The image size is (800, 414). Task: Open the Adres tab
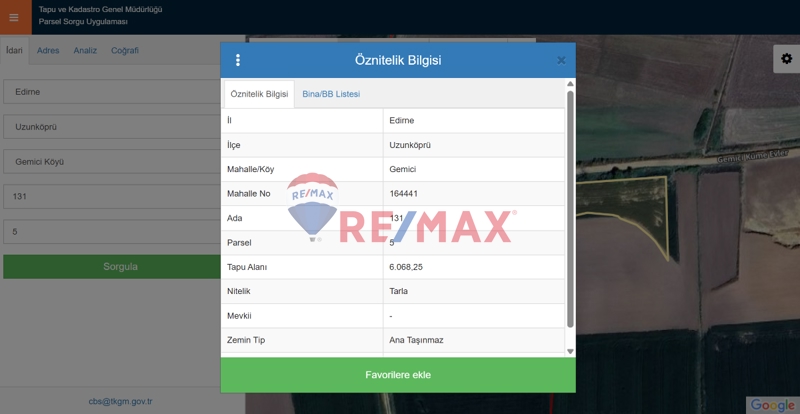pyautogui.click(x=48, y=50)
